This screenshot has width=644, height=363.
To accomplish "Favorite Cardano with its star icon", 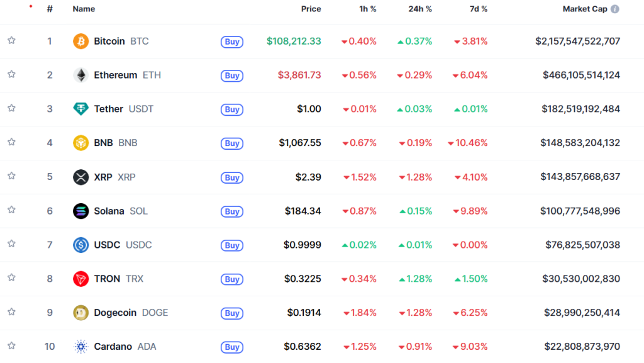I will 11,346.
